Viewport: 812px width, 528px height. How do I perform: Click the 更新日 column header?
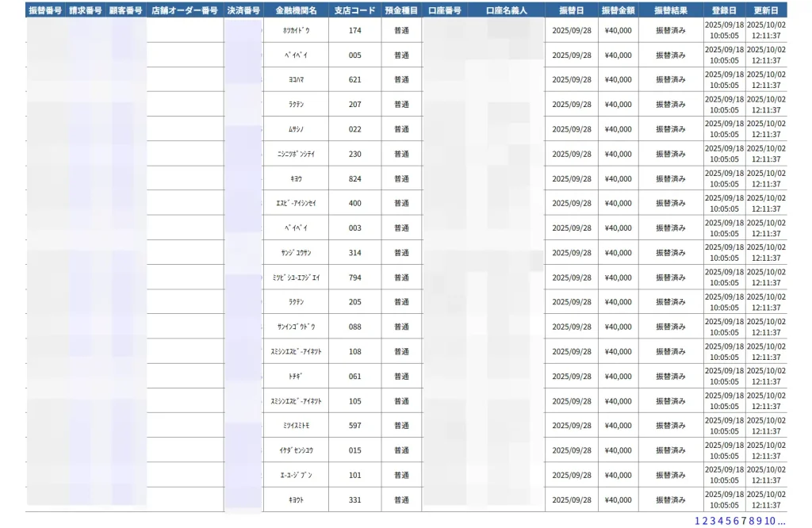click(x=766, y=10)
